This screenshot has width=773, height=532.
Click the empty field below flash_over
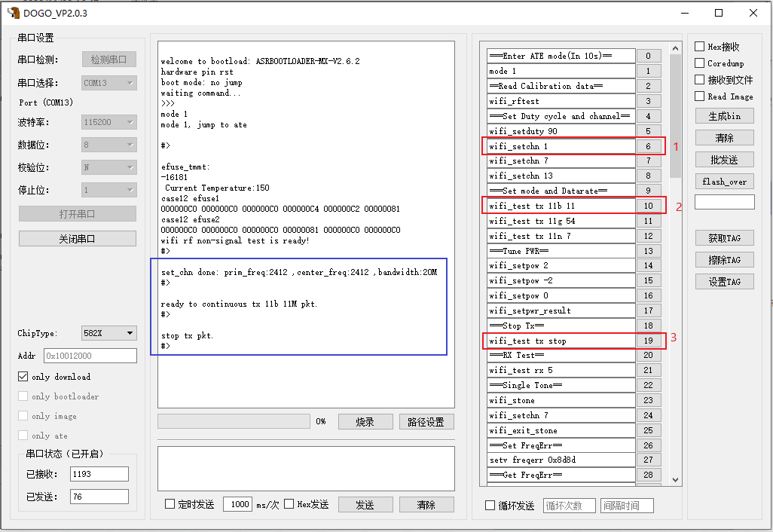(725, 202)
